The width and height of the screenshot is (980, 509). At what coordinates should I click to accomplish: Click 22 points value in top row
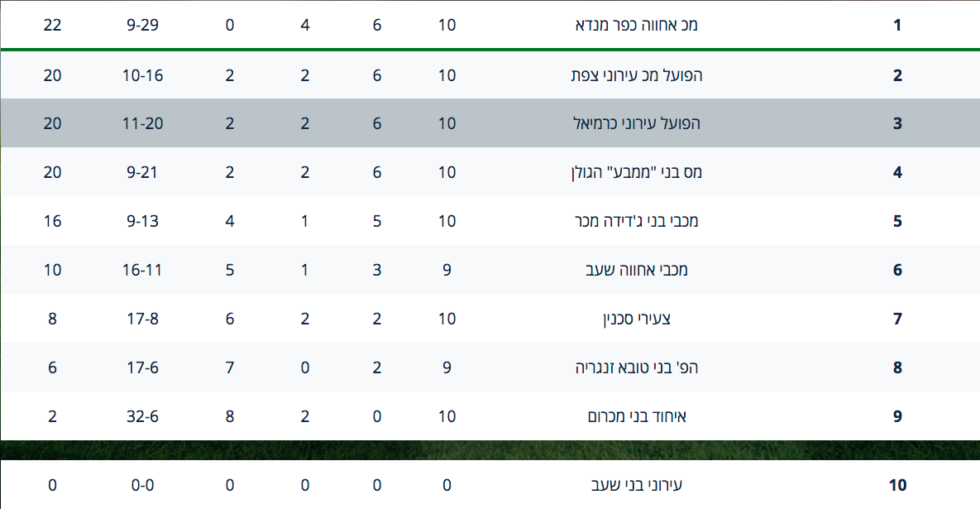click(52, 25)
